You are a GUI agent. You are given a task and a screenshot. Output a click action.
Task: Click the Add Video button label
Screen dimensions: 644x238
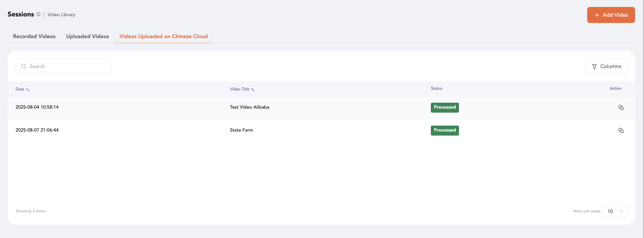pyautogui.click(x=615, y=15)
